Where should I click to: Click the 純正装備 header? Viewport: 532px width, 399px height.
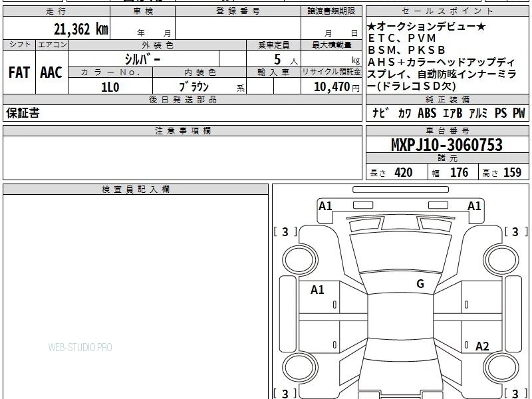447,99
